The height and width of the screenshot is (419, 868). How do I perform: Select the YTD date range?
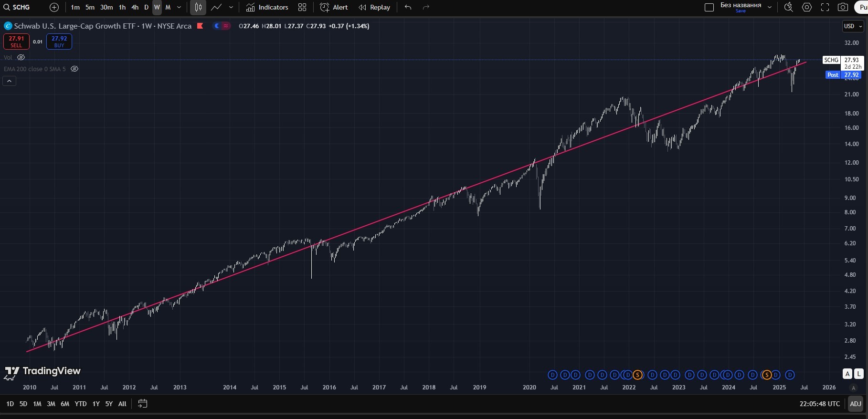pyautogui.click(x=81, y=404)
